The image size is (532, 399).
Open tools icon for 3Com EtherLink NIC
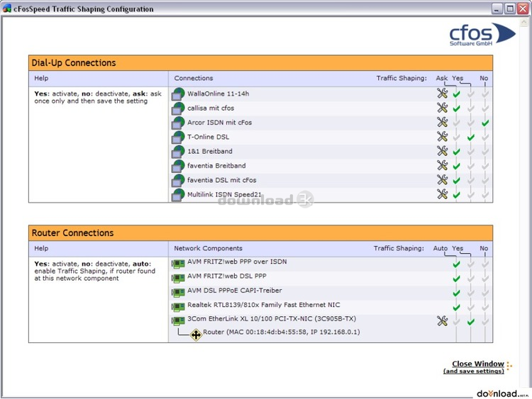click(442, 321)
